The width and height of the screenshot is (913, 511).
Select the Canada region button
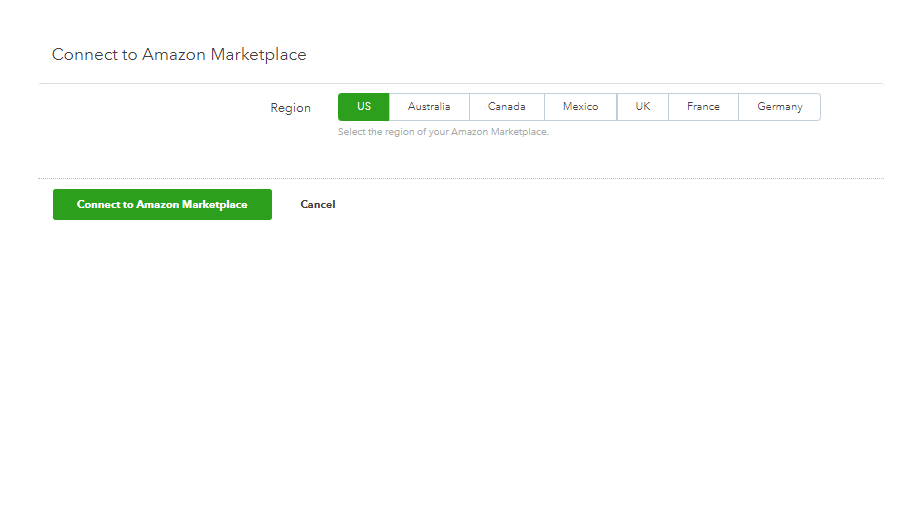(507, 107)
